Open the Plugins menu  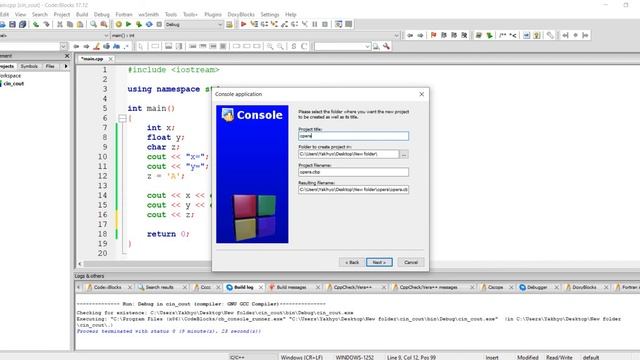pos(213,14)
